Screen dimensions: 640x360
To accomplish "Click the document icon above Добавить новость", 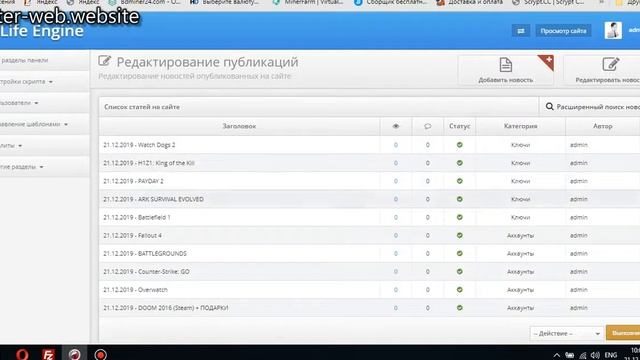I will point(506,64).
